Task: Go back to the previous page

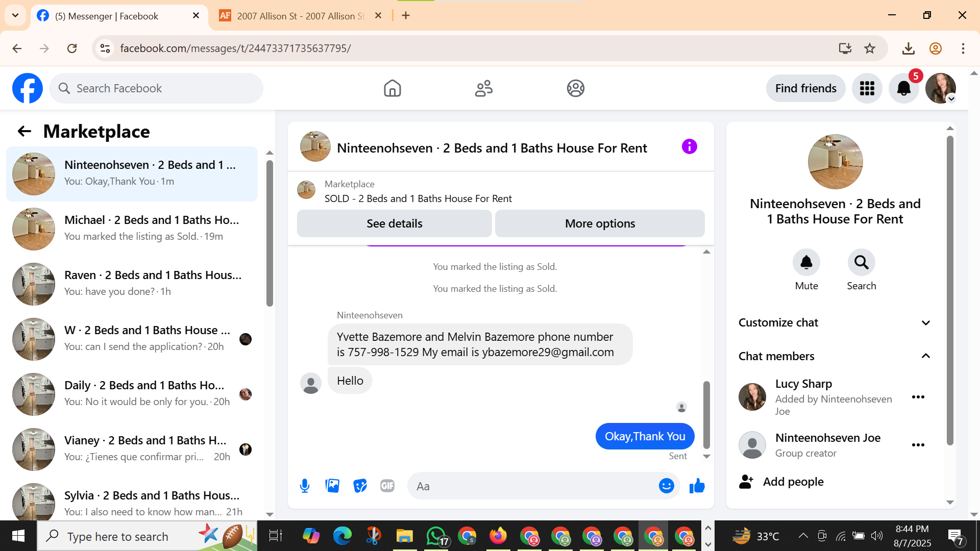Action: (x=17, y=48)
